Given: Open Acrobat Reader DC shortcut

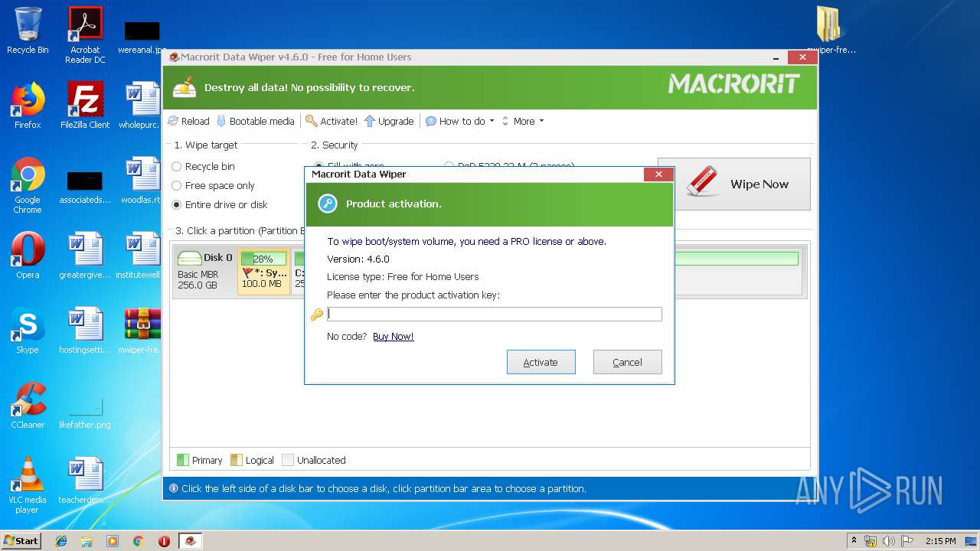Looking at the screenshot, I should click(x=85, y=35).
